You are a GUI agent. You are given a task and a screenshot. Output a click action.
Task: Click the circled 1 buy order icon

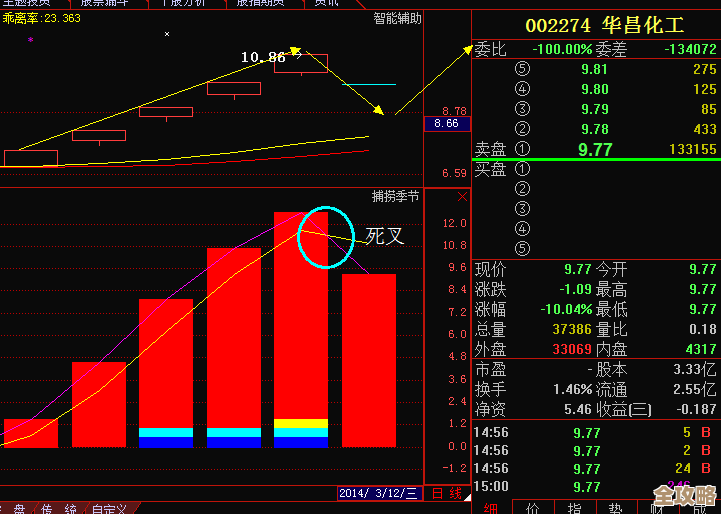tap(521, 169)
